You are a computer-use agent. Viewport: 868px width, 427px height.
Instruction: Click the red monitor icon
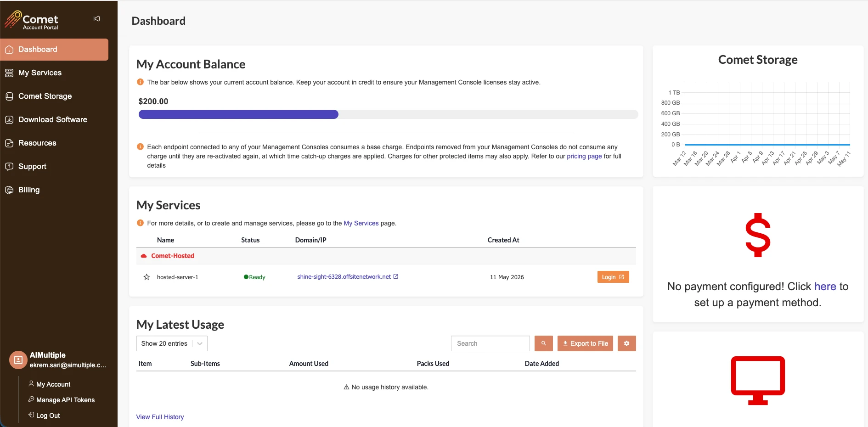[x=758, y=381]
